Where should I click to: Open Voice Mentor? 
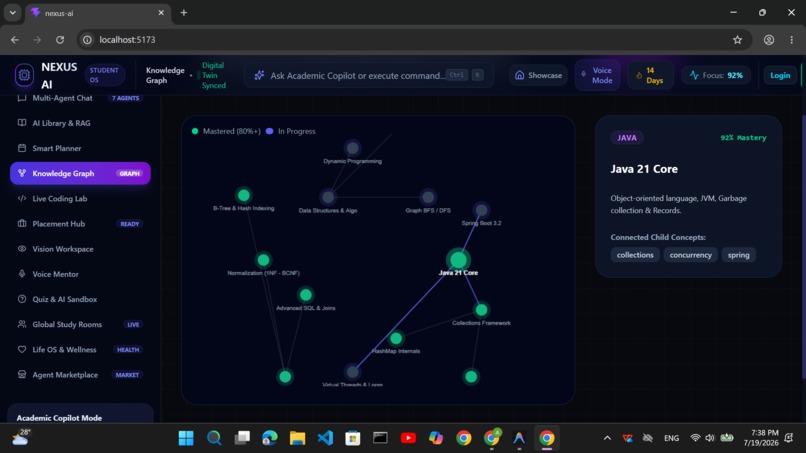(80, 274)
